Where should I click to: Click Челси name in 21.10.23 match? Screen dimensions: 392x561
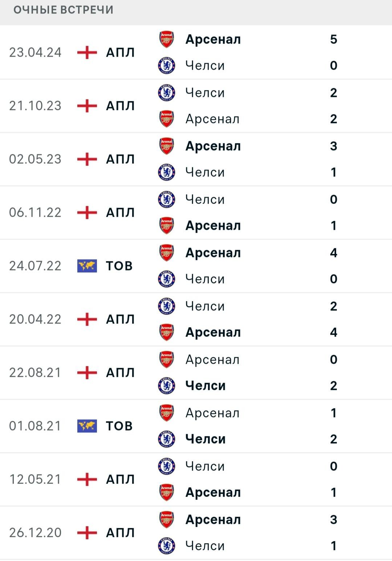205,93
